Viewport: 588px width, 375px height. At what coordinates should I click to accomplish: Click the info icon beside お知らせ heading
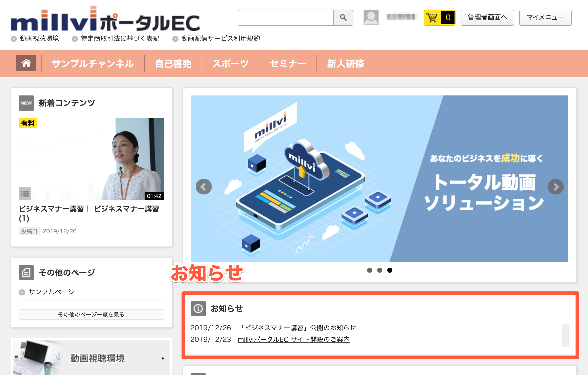click(x=198, y=308)
